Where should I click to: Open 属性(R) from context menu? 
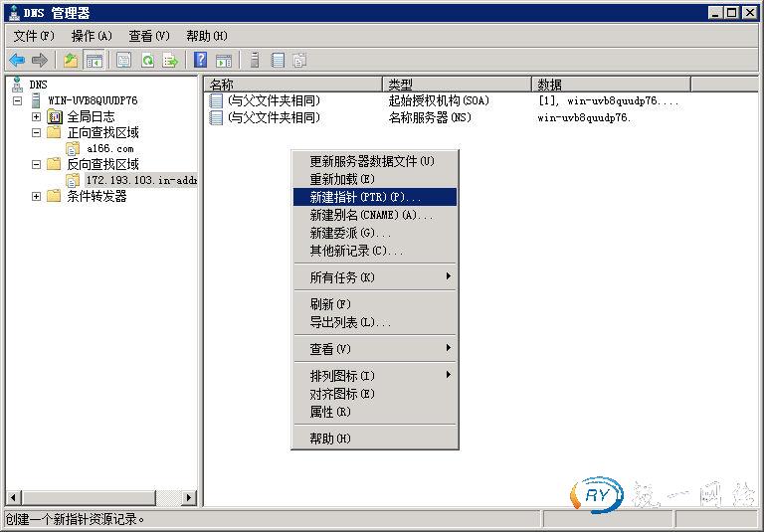375,412
